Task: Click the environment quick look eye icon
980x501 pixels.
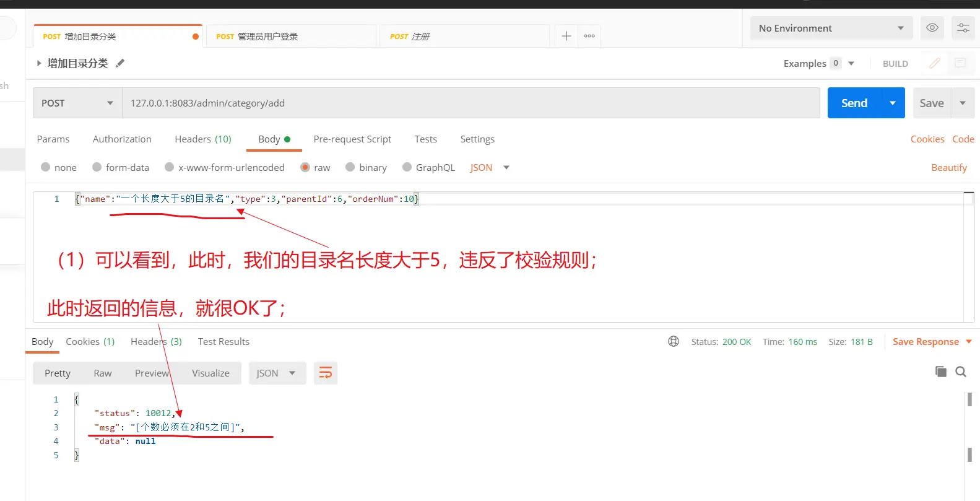Action: pos(932,28)
